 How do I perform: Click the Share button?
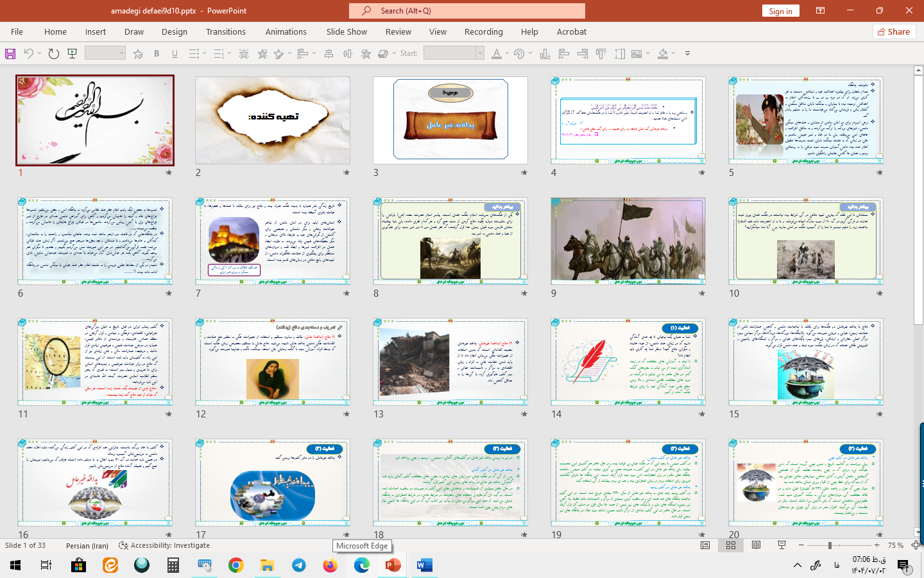894,31
